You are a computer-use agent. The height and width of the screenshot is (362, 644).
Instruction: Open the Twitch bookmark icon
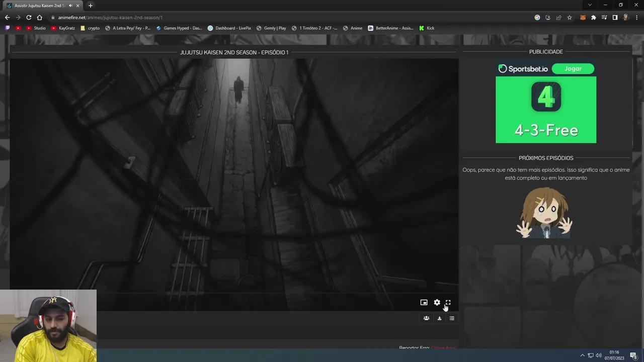(7, 28)
